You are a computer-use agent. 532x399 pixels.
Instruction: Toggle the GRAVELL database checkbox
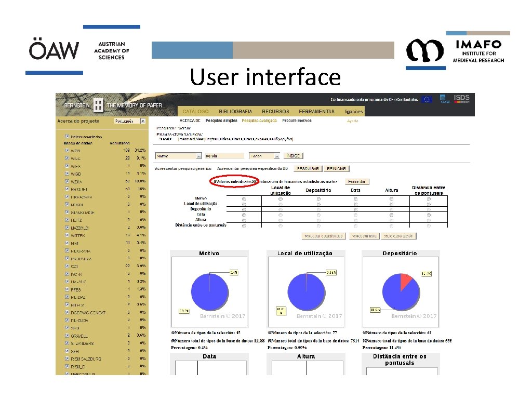click(67, 336)
